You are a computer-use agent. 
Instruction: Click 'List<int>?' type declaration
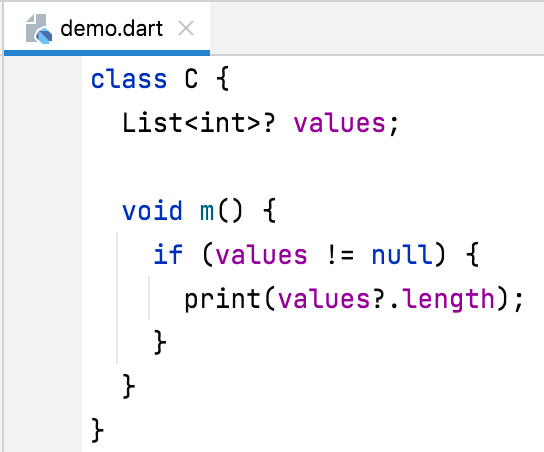pyautogui.click(x=199, y=123)
